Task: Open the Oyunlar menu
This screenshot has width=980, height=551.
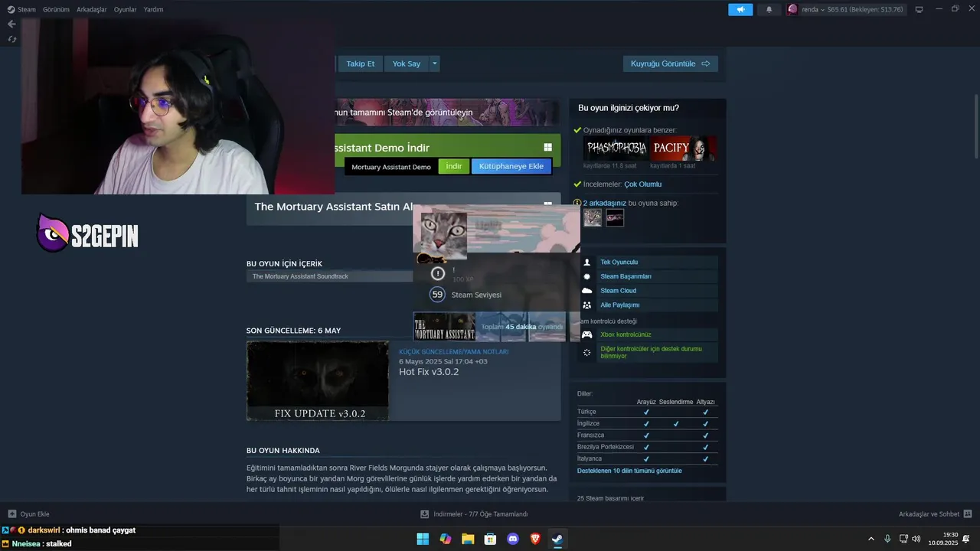Action: pyautogui.click(x=125, y=9)
